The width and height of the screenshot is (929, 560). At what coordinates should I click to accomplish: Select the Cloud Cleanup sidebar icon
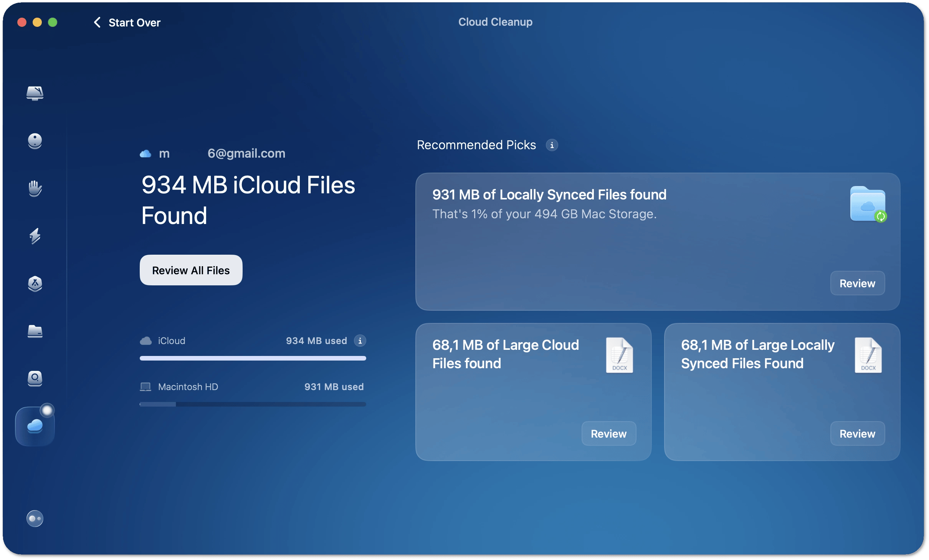click(35, 426)
